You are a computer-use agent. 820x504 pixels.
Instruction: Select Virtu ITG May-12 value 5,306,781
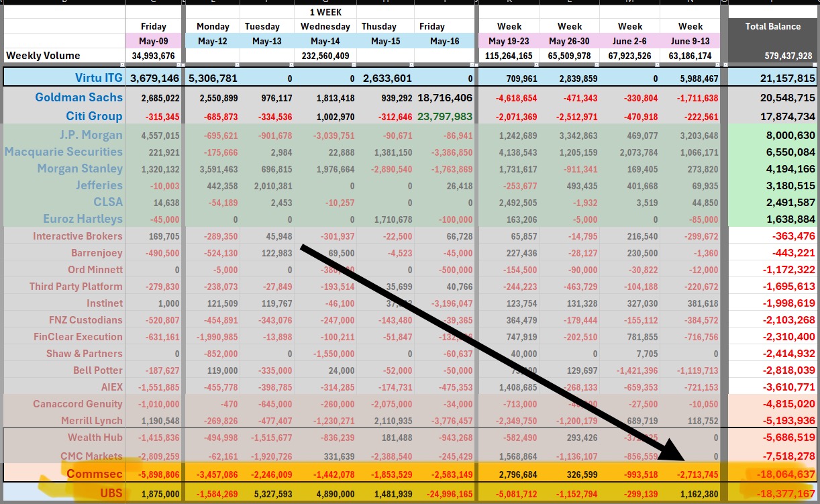point(213,79)
